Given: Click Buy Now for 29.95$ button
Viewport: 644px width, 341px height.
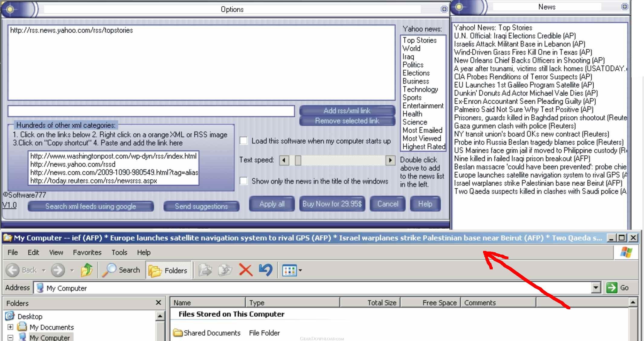Looking at the screenshot, I should tap(332, 204).
